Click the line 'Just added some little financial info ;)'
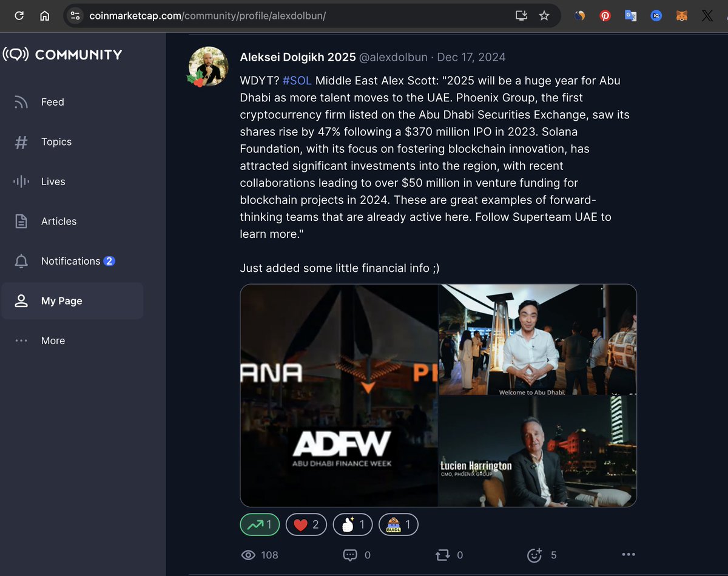The width and height of the screenshot is (728, 576). click(x=340, y=268)
